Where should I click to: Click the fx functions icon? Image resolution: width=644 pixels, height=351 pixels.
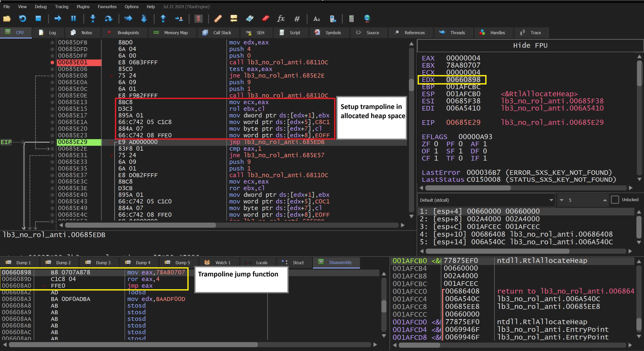[281, 18]
